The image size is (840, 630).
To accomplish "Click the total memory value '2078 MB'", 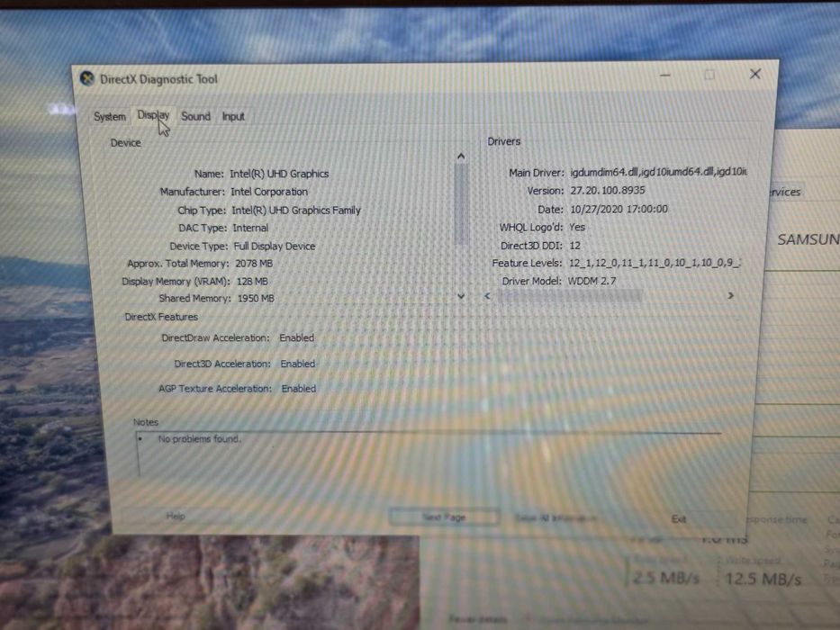I will coord(254,263).
